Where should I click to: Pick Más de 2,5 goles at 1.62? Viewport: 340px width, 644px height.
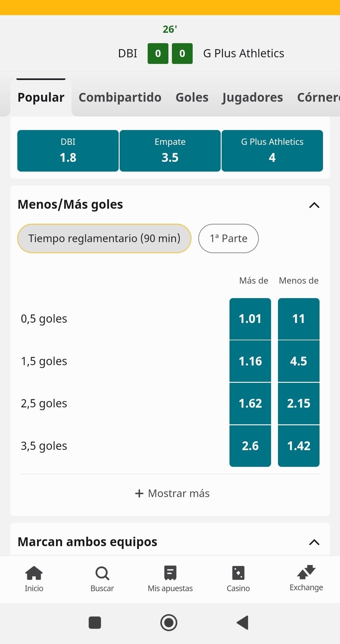[x=250, y=404]
